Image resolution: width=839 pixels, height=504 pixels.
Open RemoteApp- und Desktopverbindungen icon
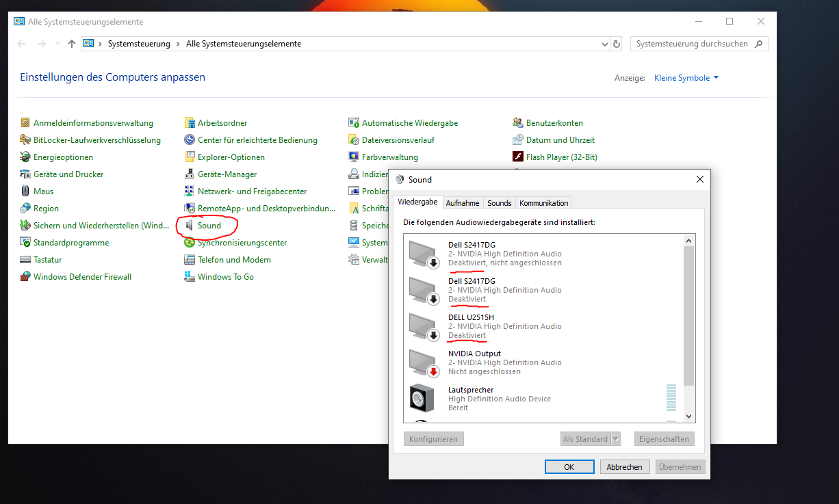coord(190,209)
